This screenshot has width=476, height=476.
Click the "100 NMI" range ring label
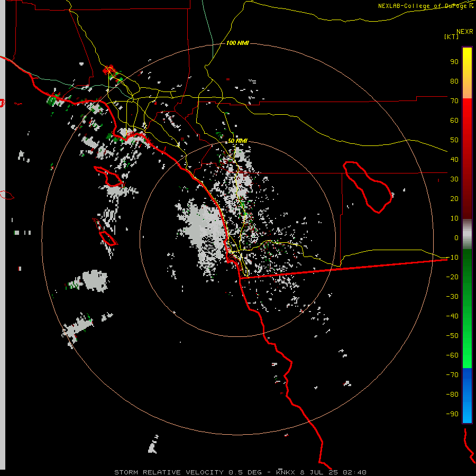pyautogui.click(x=237, y=43)
